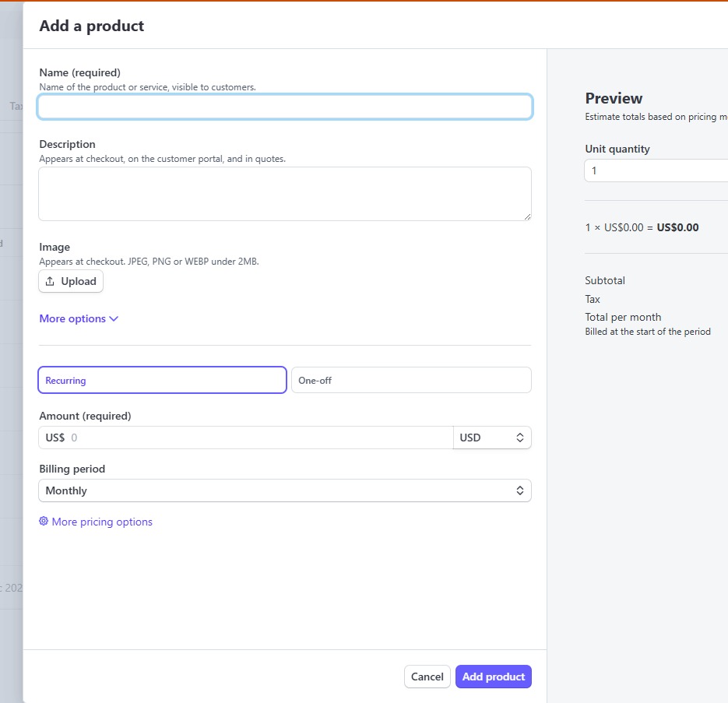Click the Upload image button
728x703 pixels.
[x=71, y=281]
